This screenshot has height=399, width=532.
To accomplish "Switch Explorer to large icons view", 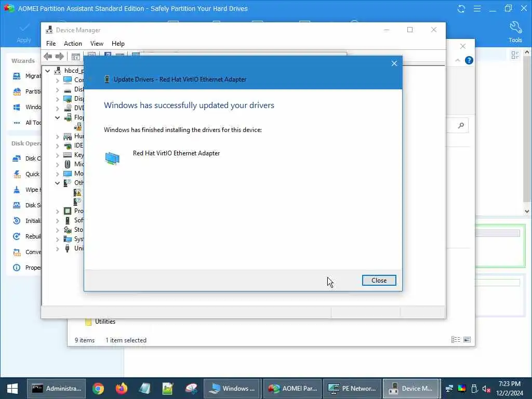I will [x=467, y=340].
